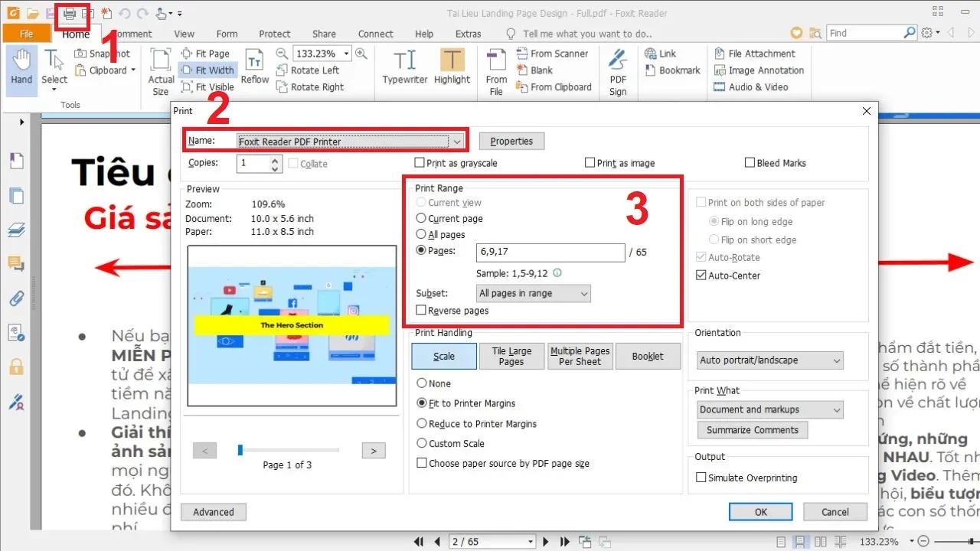Screen dimensions: 980x551
Task: Click the Properties button
Action: tap(511, 141)
